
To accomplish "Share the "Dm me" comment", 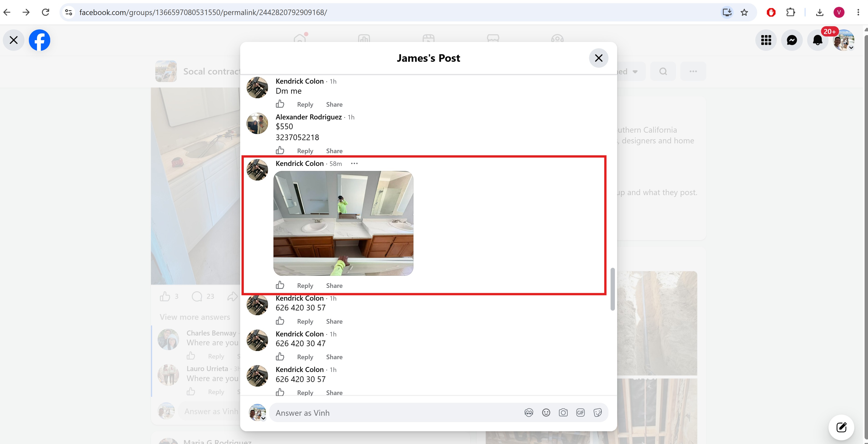I will click(334, 104).
